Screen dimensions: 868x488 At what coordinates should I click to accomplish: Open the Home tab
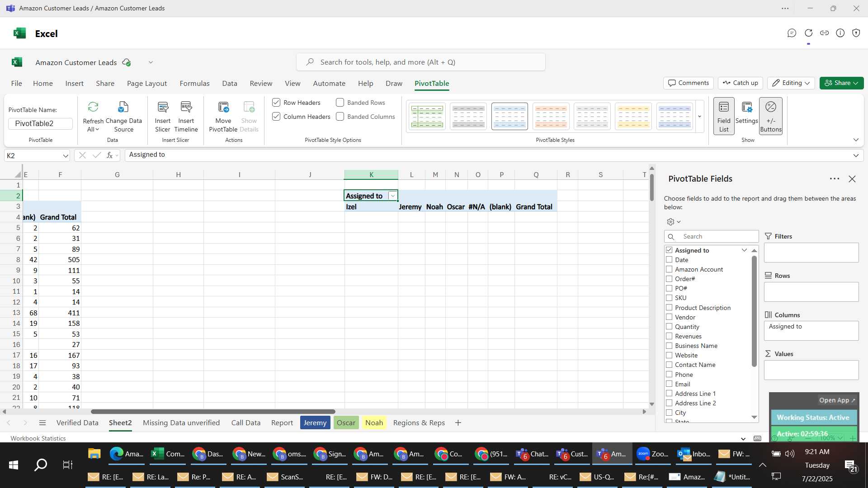[x=43, y=84]
